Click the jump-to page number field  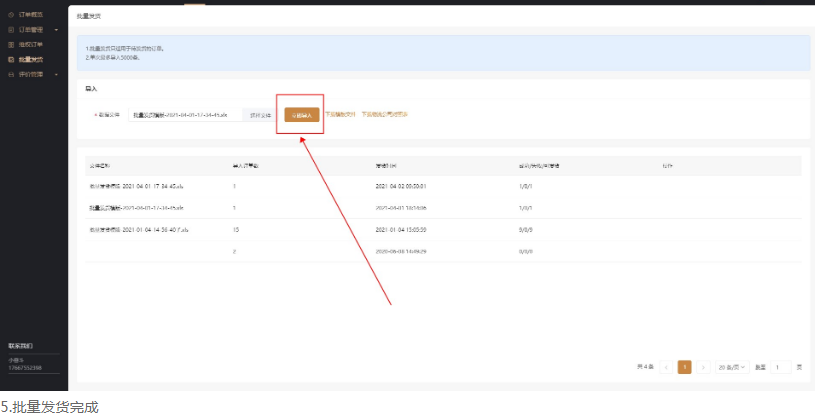[x=781, y=367]
